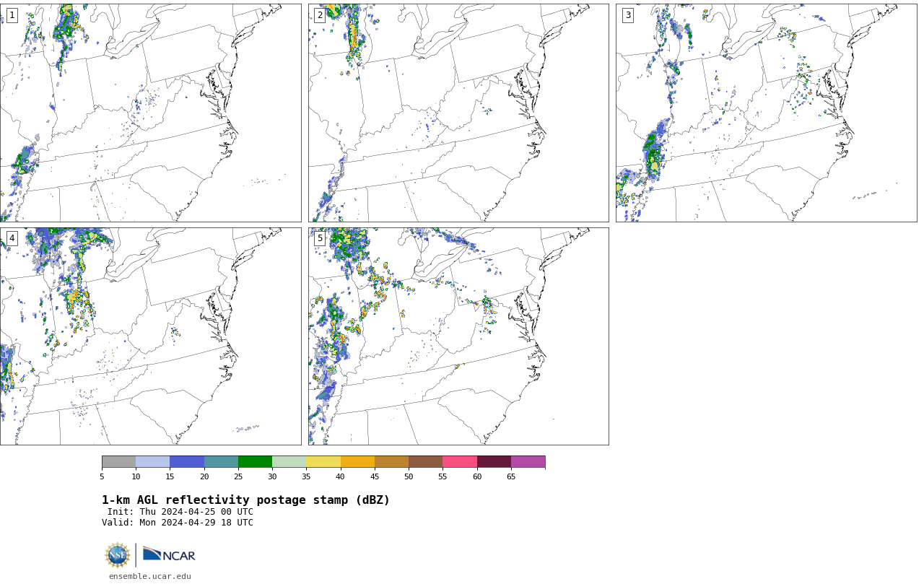Click the colorbar tick label '65'
This screenshot has height=584, width=924.
(x=511, y=476)
